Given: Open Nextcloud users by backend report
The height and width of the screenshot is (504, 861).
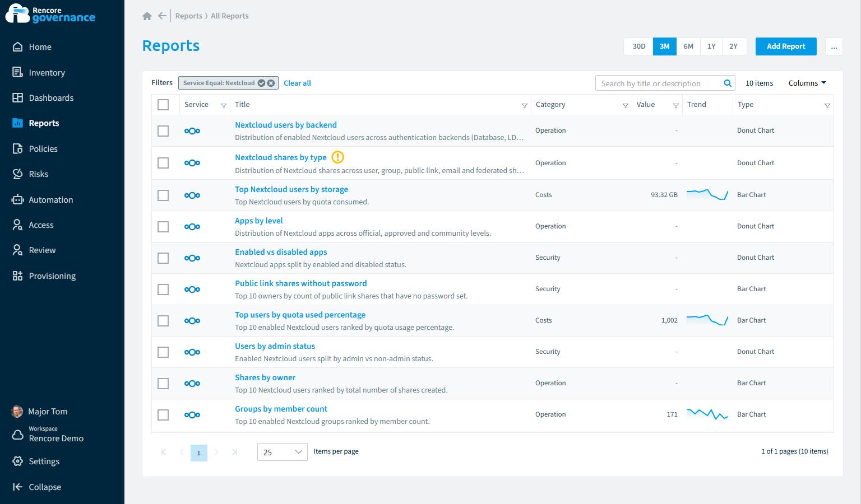Looking at the screenshot, I should point(286,125).
